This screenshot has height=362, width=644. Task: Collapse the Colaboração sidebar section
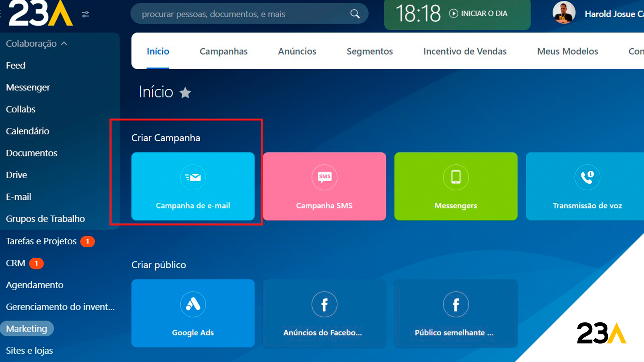click(64, 44)
